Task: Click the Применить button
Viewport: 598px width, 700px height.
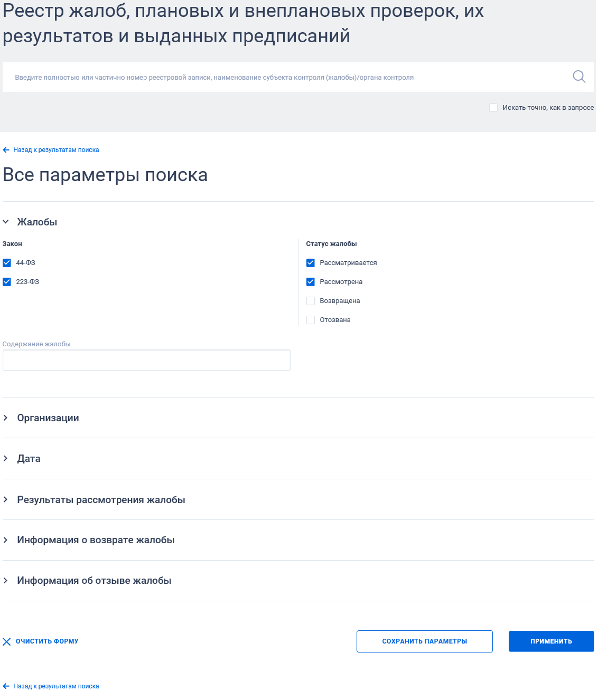Action: (551, 641)
